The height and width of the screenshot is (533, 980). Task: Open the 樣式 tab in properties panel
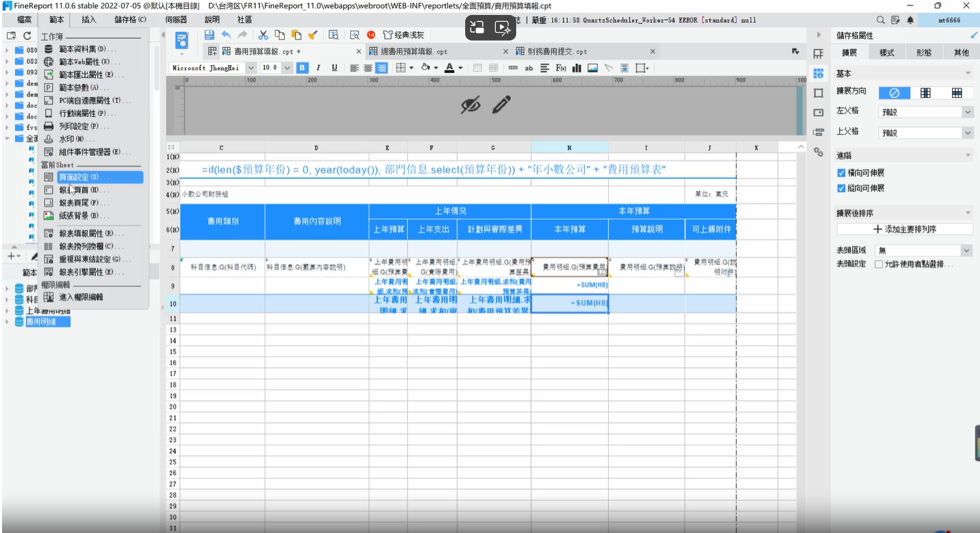point(887,52)
